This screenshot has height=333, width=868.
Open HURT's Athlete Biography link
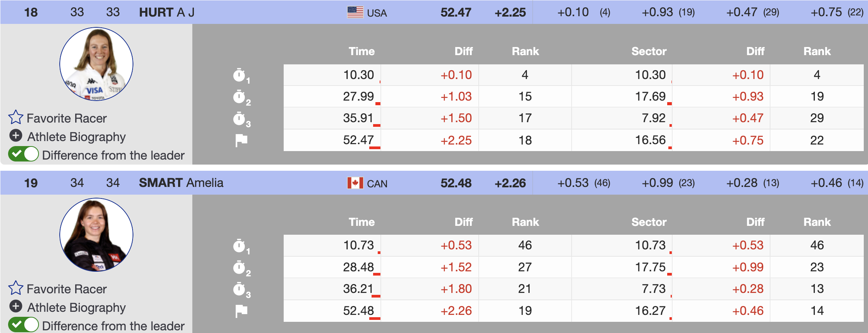tap(76, 137)
